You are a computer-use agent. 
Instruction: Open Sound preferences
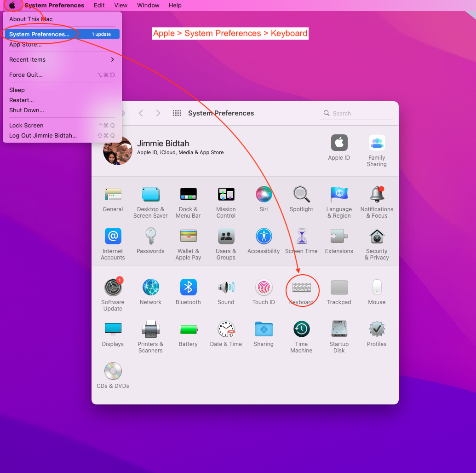pos(226,292)
